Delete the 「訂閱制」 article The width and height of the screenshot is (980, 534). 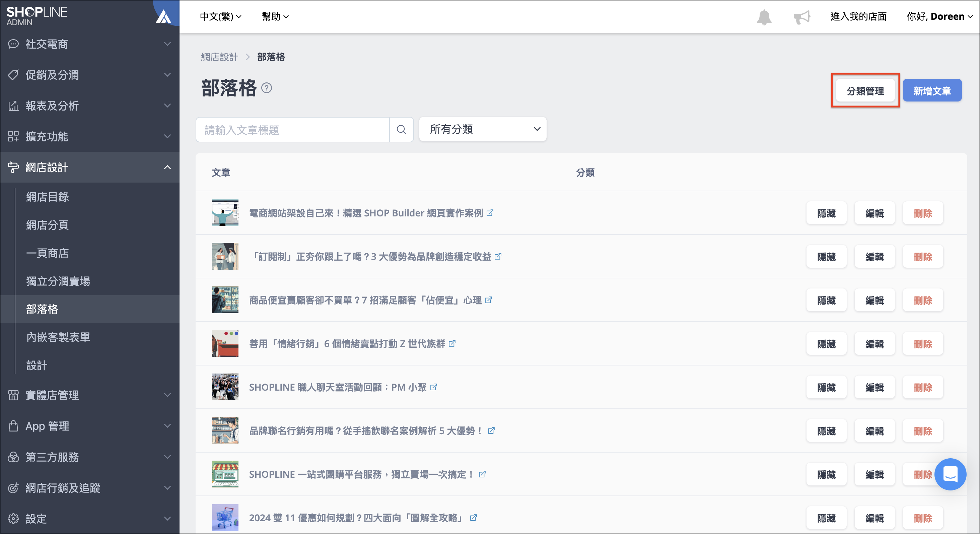coord(922,257)
